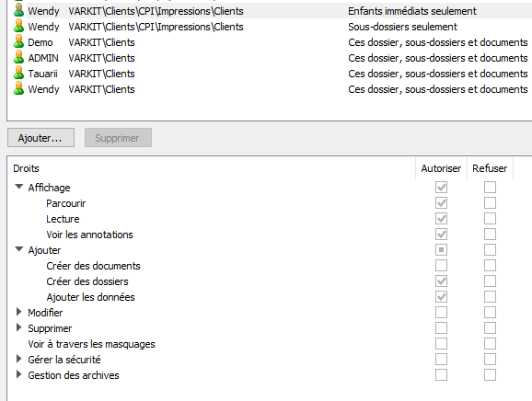The height and width of the screenshot is (401, 532).
Task: Enable Autoriser for Voir à travers les masquages
Action: click(x=441, y=344)
